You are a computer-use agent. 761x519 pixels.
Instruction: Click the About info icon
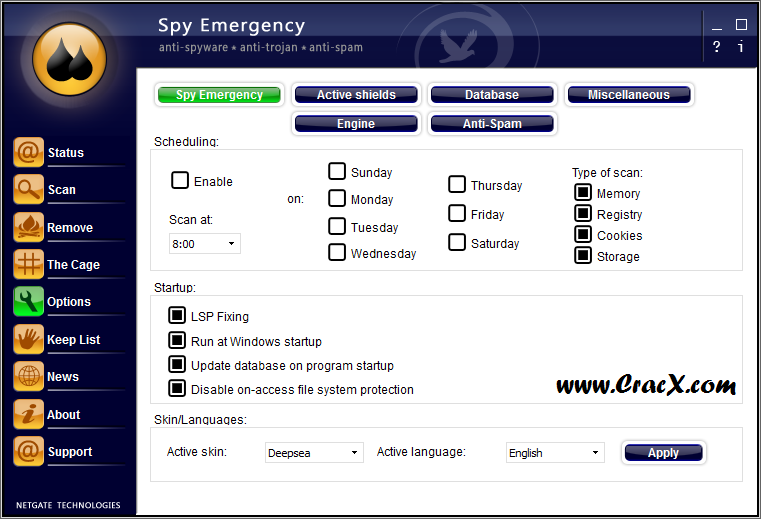[x=29, y=414]
